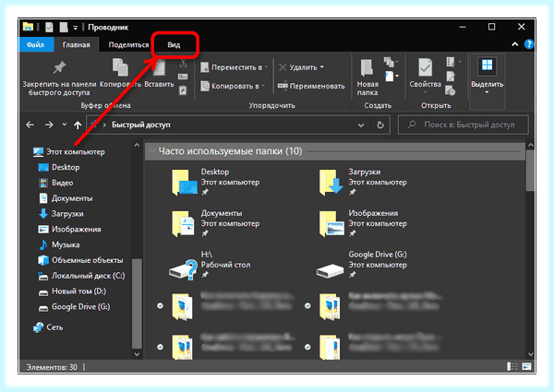Click the Paste shortcut icon

tap(183, 90)
